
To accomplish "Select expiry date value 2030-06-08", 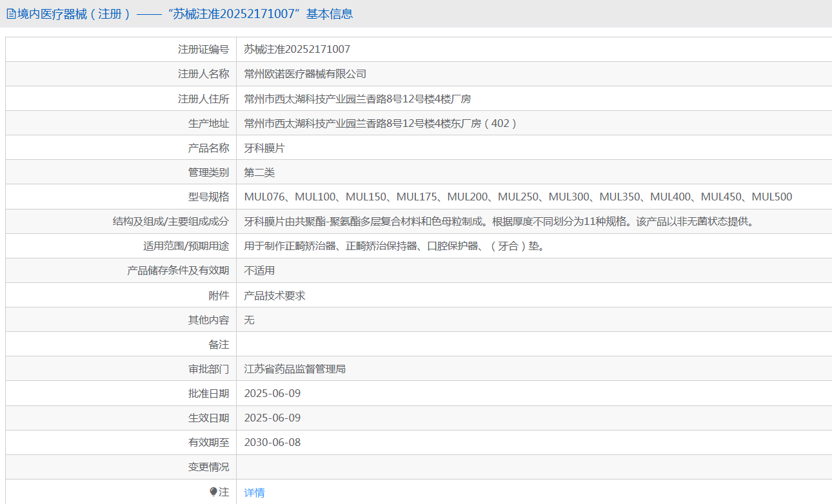I will coord(272,442).
